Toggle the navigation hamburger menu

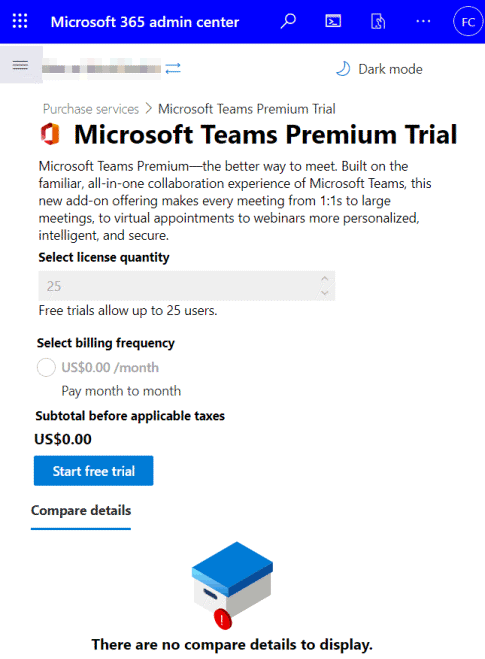(21, 65)
